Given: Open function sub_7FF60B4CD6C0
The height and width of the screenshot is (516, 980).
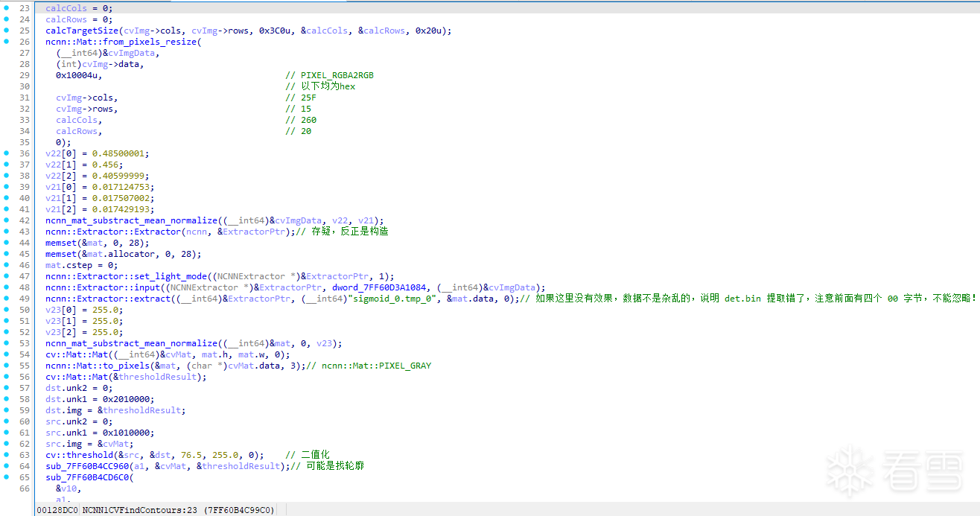Looking at the screenshot, I should (x=86, y=477).
